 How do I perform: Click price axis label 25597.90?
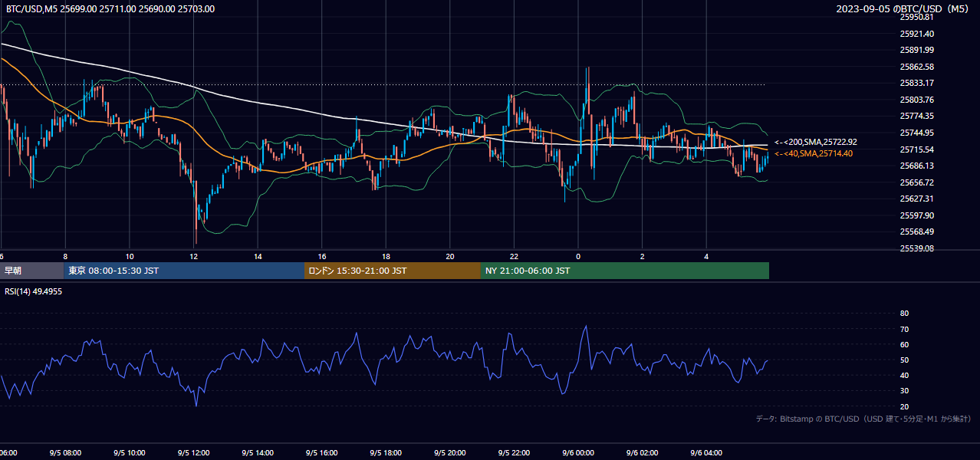pos(917,215)
